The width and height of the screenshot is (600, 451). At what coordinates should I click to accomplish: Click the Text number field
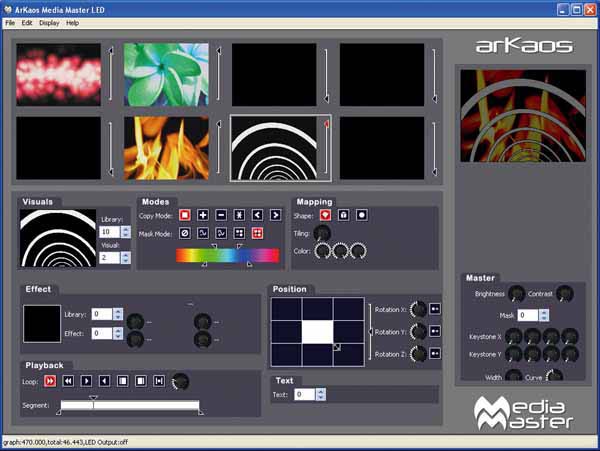(x=305, y=394)
